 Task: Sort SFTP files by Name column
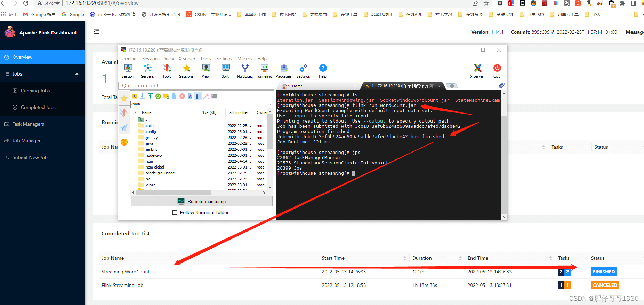click(x=146, y=112)
